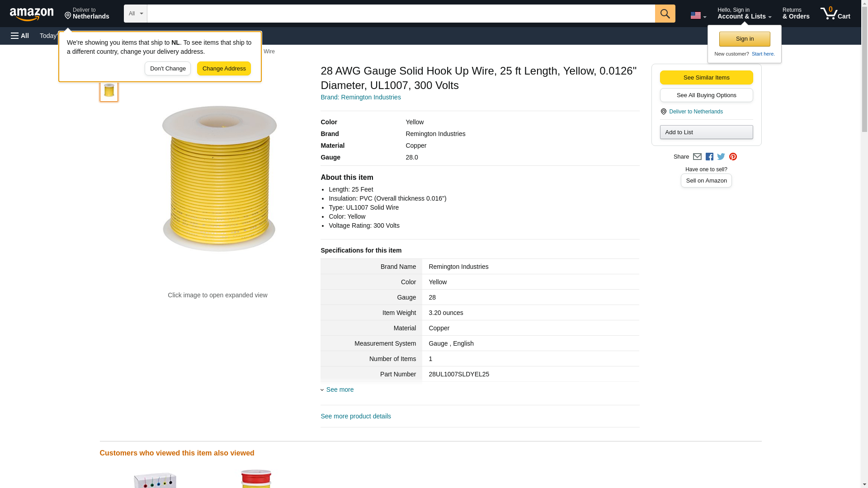Screen dimensions: 868x488
Task: Select the yellow wire spool thumbnail
Action: click(109, 90)
